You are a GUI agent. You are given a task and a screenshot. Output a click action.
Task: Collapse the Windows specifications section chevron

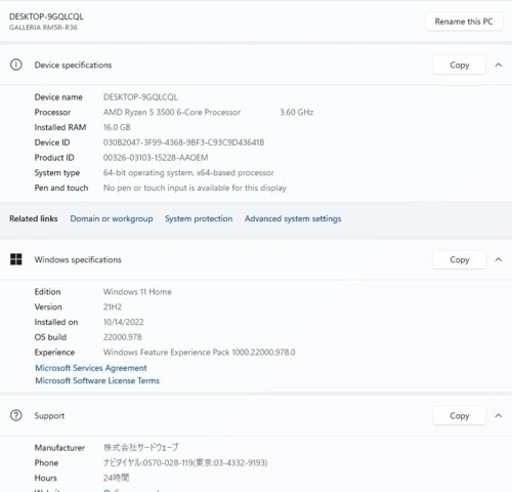[498, 260]
